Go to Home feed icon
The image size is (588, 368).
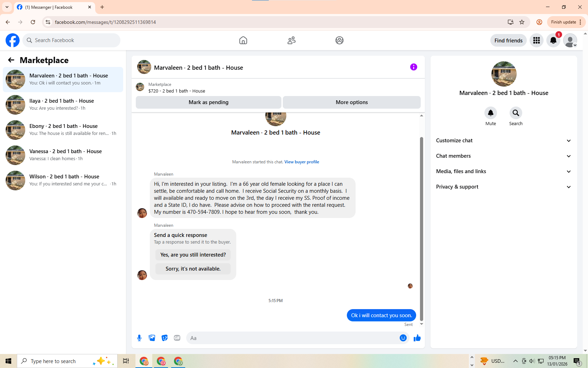point(243,40)
